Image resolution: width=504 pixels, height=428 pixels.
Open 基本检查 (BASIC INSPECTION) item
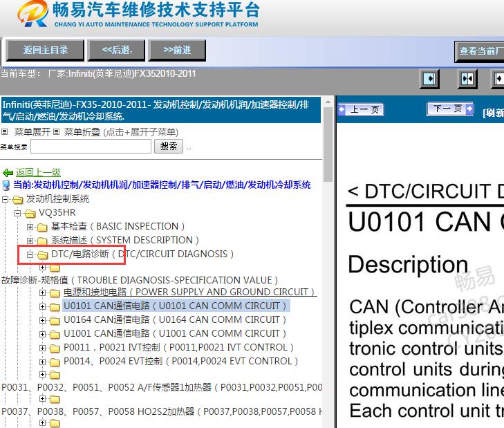pos(118,226)
